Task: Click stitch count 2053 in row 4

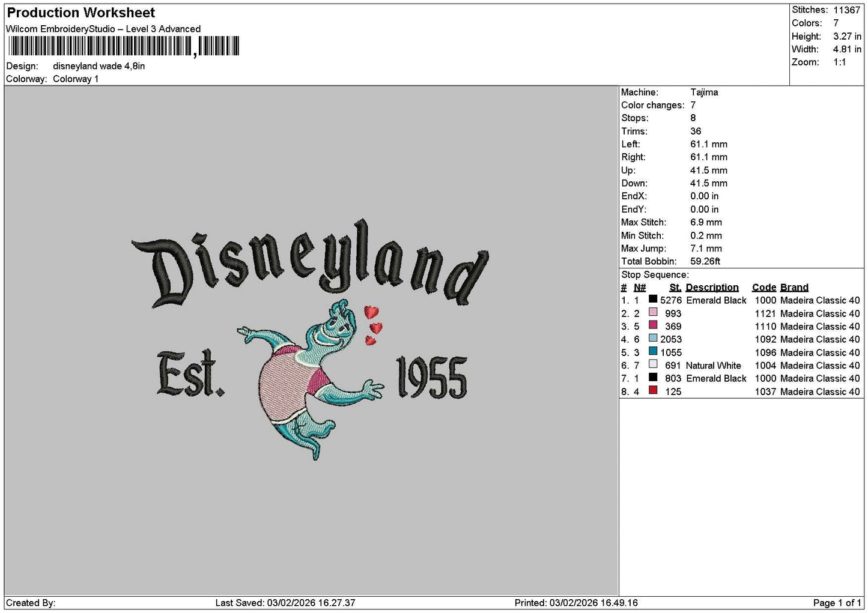Action: [671, 339]
